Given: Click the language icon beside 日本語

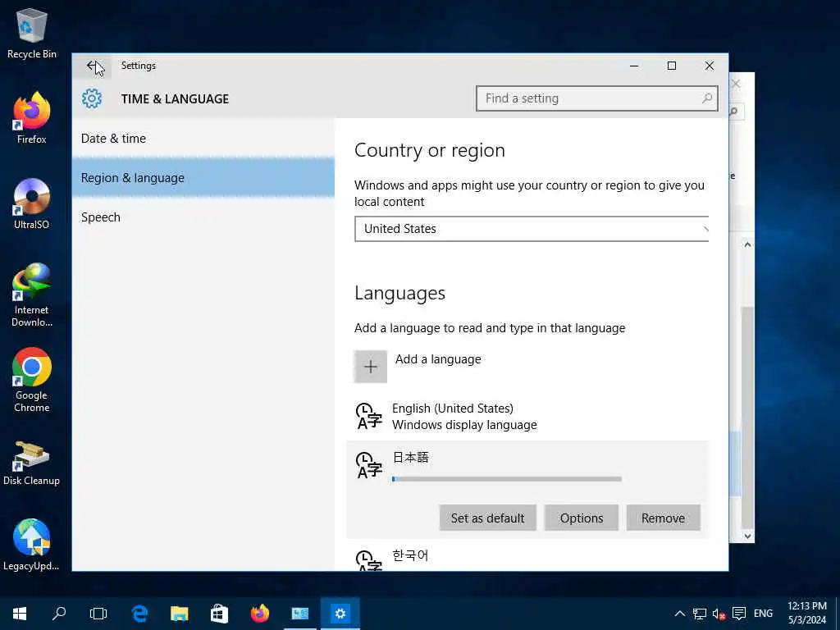Looking at the screenshot, I should [x=368, y=465].
